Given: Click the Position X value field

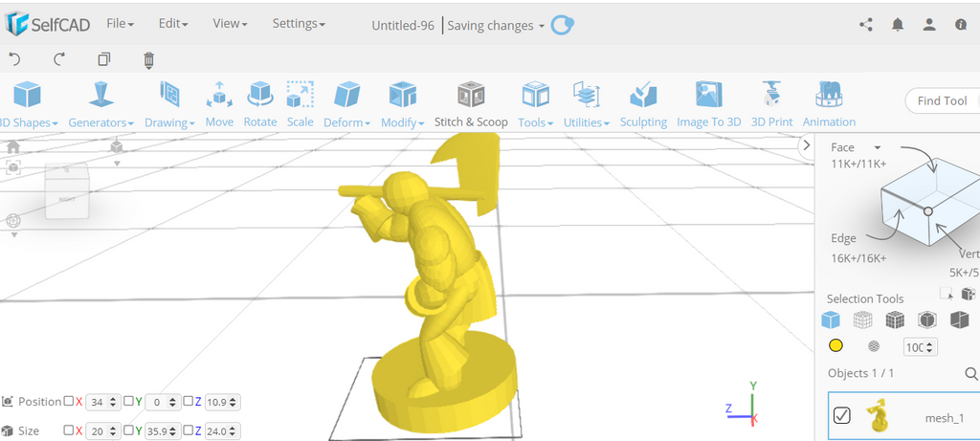Looking at the screenshot, I should [x=102, y=402].
